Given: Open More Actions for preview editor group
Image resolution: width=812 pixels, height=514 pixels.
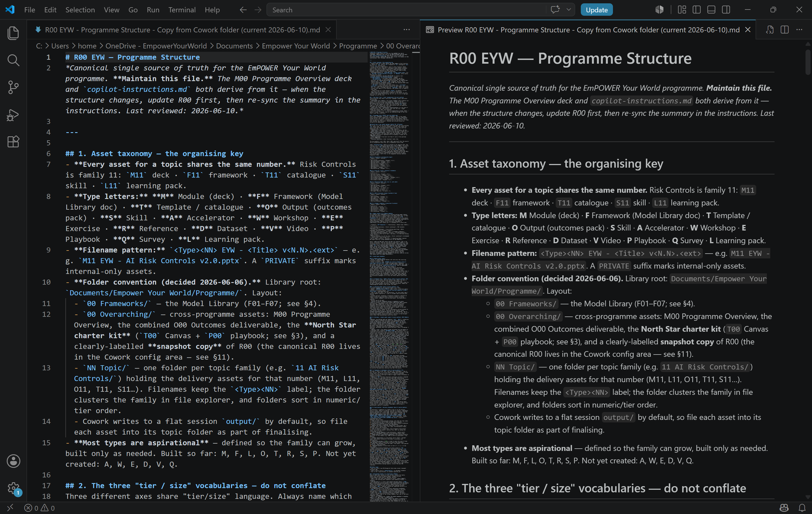Looking at the screenshot, I should [799, 30].
